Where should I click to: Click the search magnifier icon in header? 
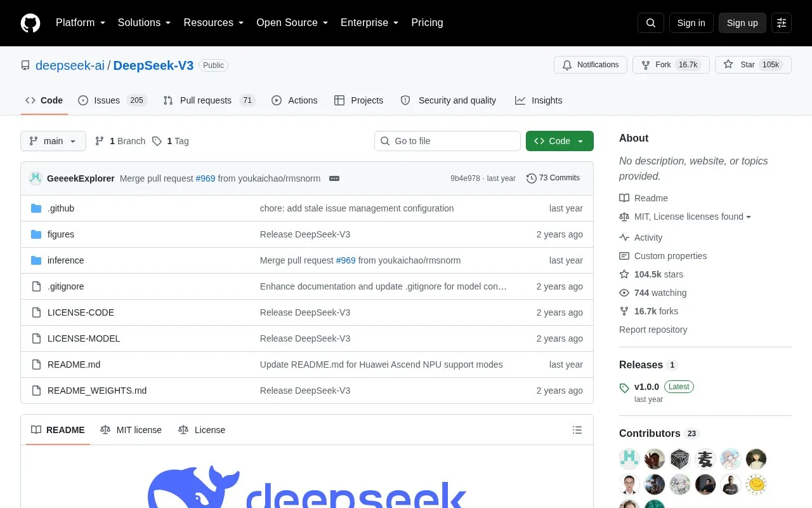(x=651, y=23)
